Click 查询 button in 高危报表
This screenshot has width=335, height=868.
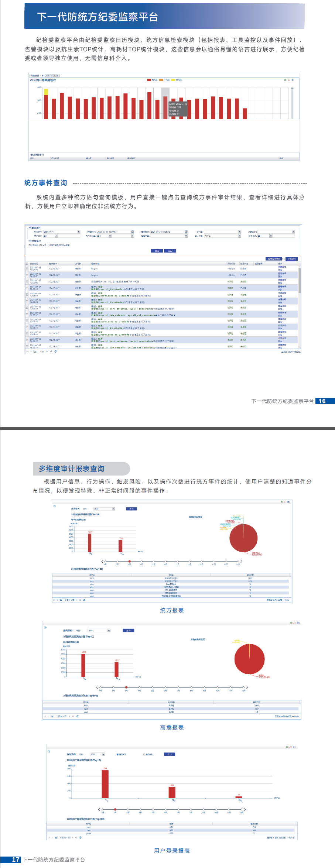point(129,631)
